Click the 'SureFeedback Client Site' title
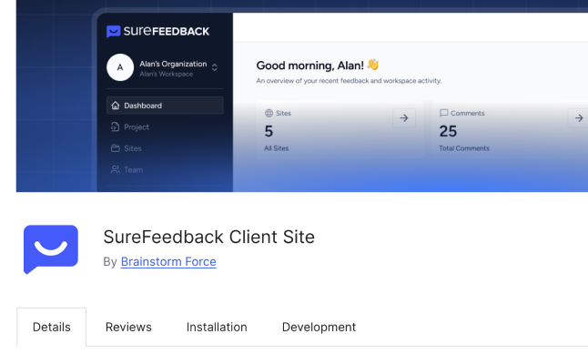Screen dimensions: 588x364 click(x=208, y=237)
